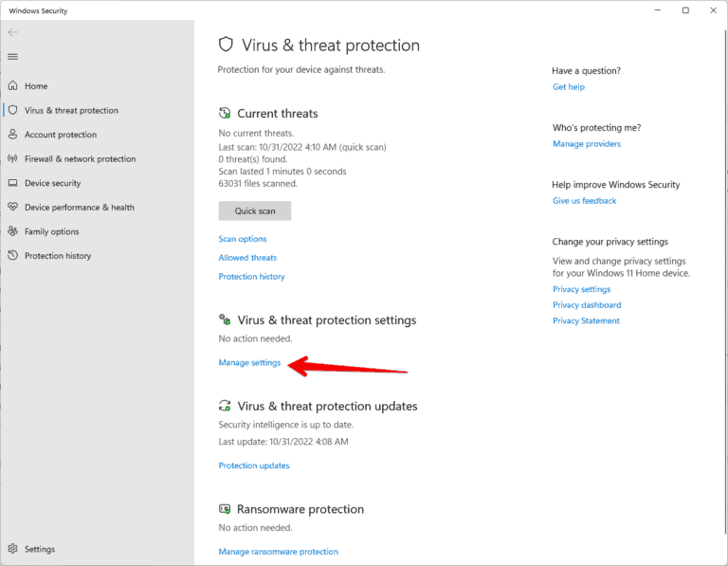
Task: Select Virus & threat protection in sidebar
Action: coord(71,111)
